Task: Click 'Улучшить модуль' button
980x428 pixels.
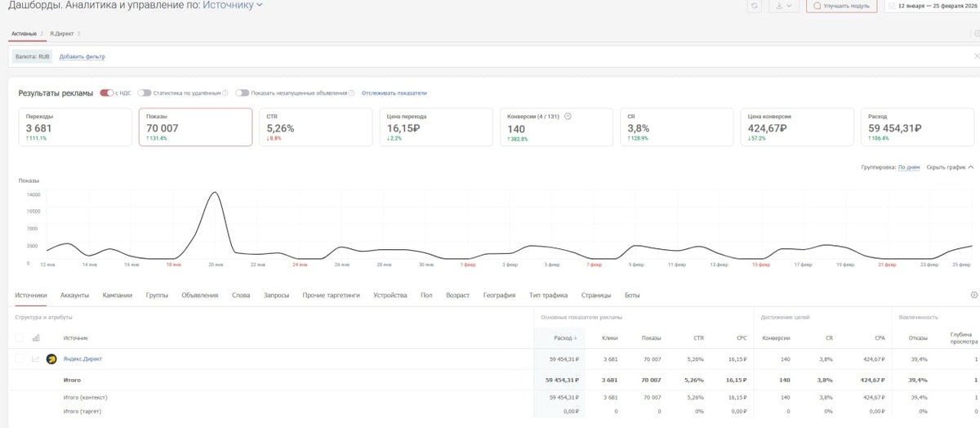Action: click(x=842, y=6)
